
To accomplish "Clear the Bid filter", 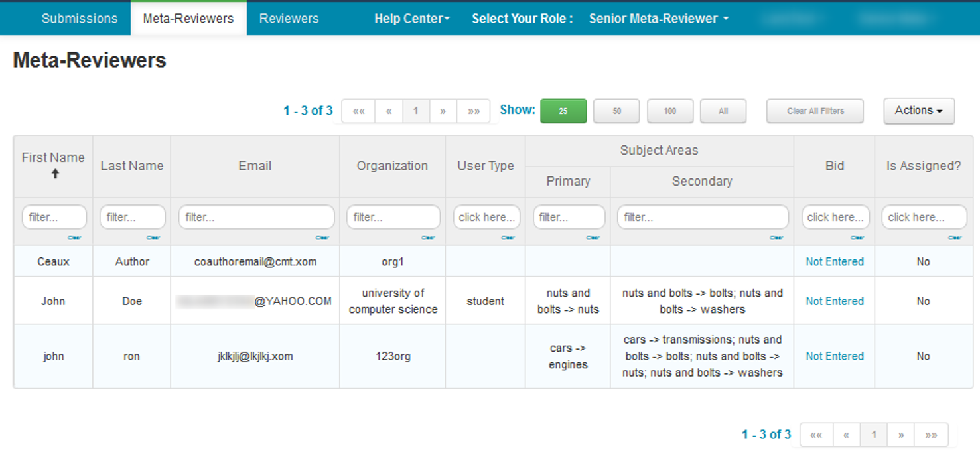I will 857,237.
